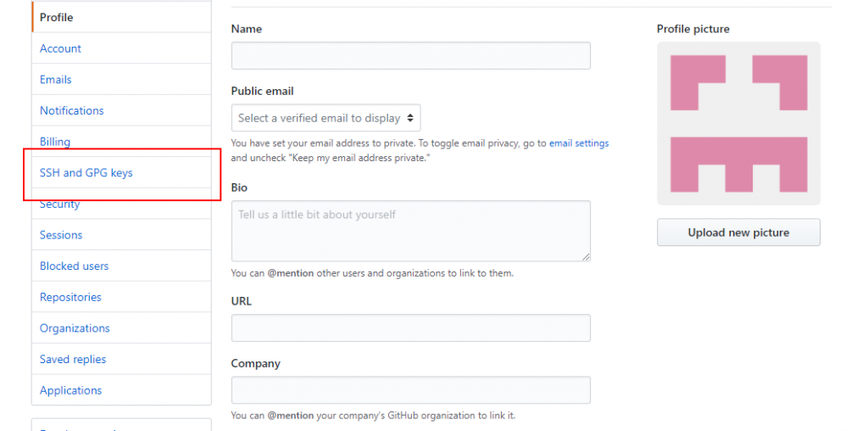Open Repositories settings

tap(70, 297)
